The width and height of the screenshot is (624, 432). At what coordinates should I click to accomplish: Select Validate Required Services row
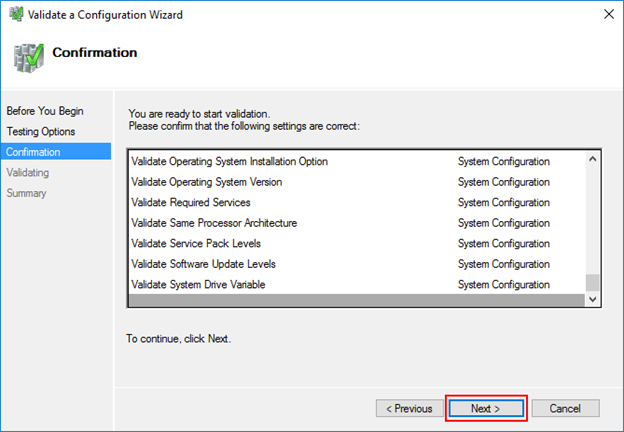coord(357,202)
